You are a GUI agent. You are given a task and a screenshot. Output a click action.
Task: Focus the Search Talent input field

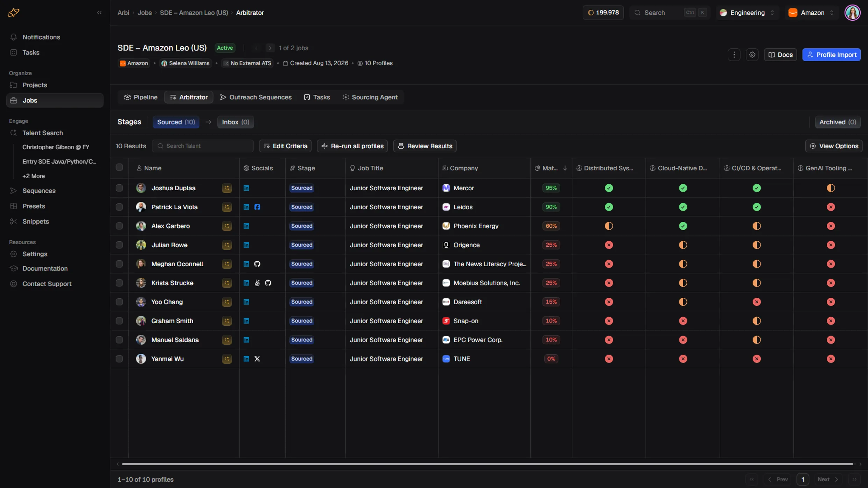click(x=203, y=146)
